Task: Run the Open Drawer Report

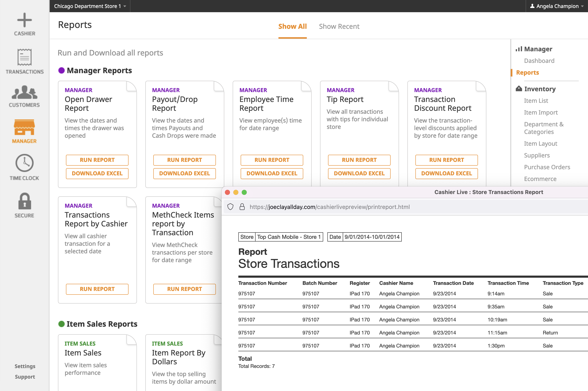Action: click(97, 160)
